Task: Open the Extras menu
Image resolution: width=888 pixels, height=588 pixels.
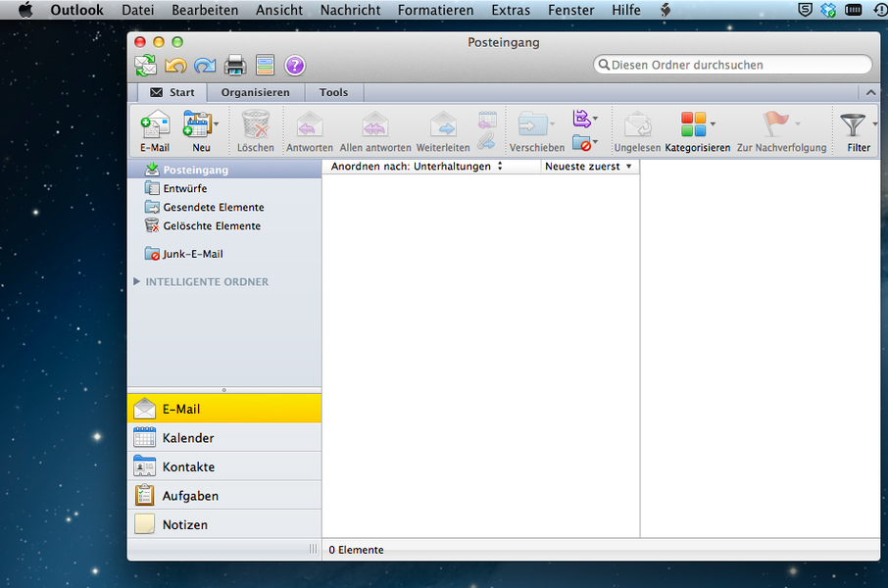Action: [x=511, y=10]
